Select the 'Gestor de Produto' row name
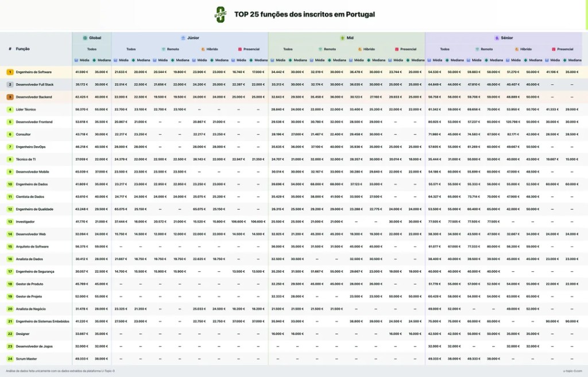This screenshot has height=377, width=588. [29, 284]
